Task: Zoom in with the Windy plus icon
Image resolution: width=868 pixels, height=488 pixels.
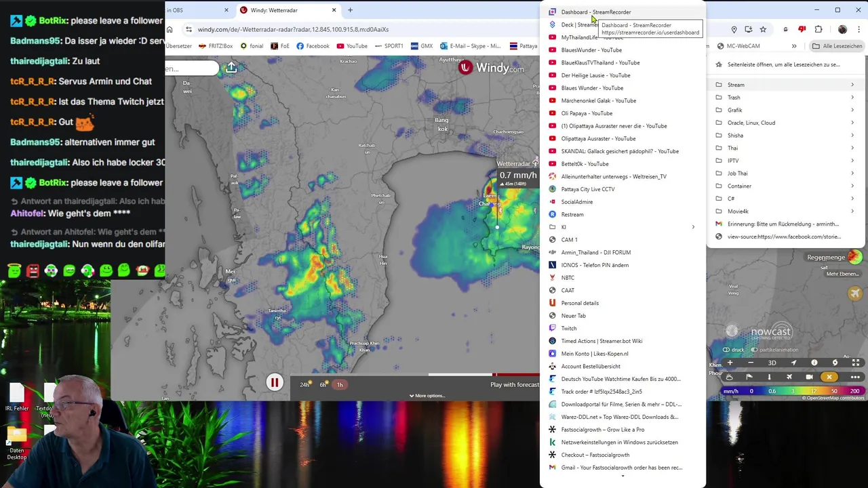Action: 730,363
